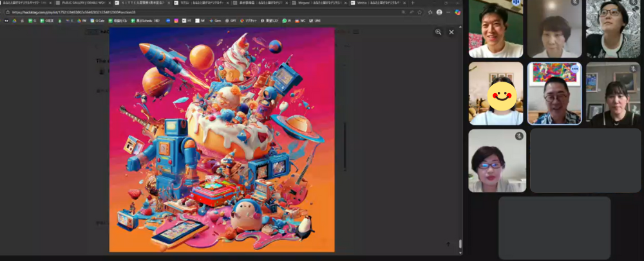Select the smiley-face participant video tile
This screenshot has width=644, height=261.
pos(495,93)
